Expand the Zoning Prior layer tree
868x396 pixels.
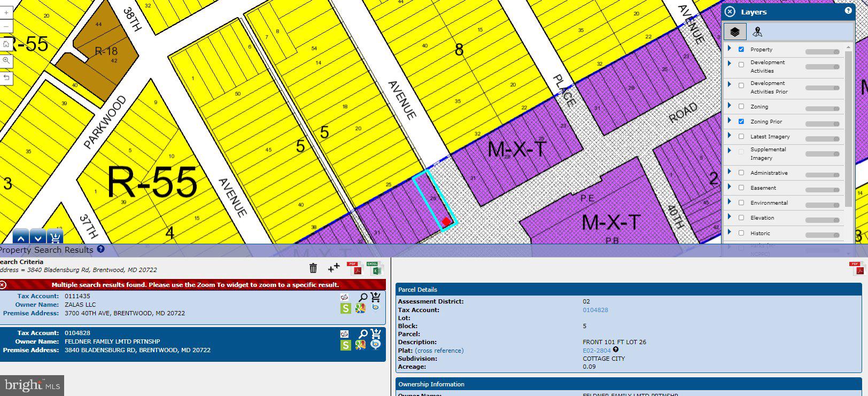point(730,121)
